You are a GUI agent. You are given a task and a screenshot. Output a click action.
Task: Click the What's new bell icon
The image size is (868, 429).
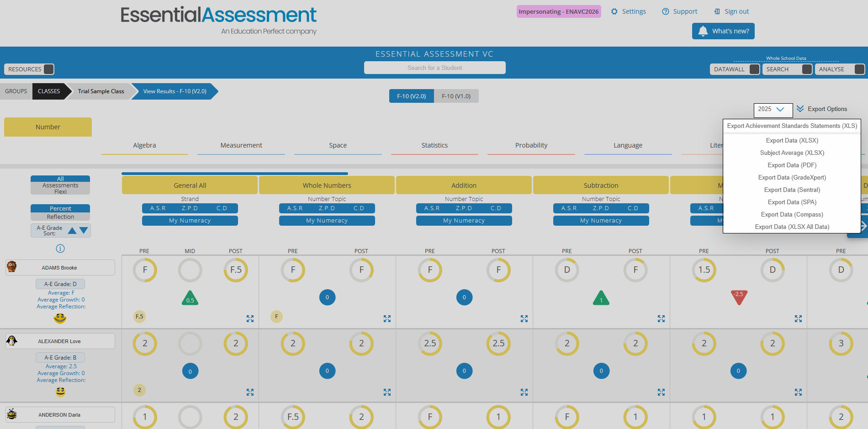[703, 31]
